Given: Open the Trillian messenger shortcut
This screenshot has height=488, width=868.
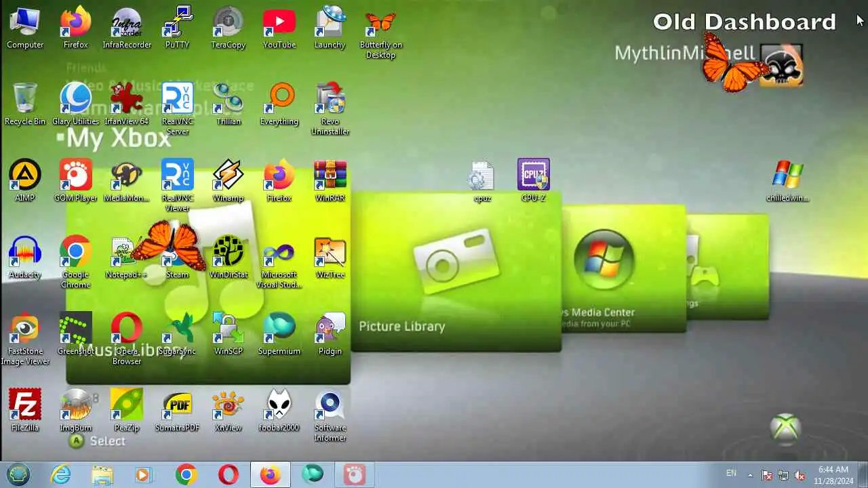Looking at the screenshot, I should point(229,104).
